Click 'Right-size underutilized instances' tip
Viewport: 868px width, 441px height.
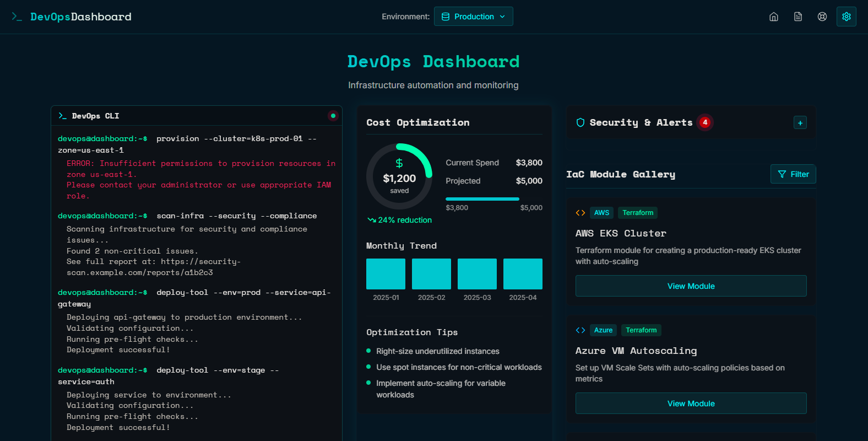pyautogui.click(x=438, y=351)
